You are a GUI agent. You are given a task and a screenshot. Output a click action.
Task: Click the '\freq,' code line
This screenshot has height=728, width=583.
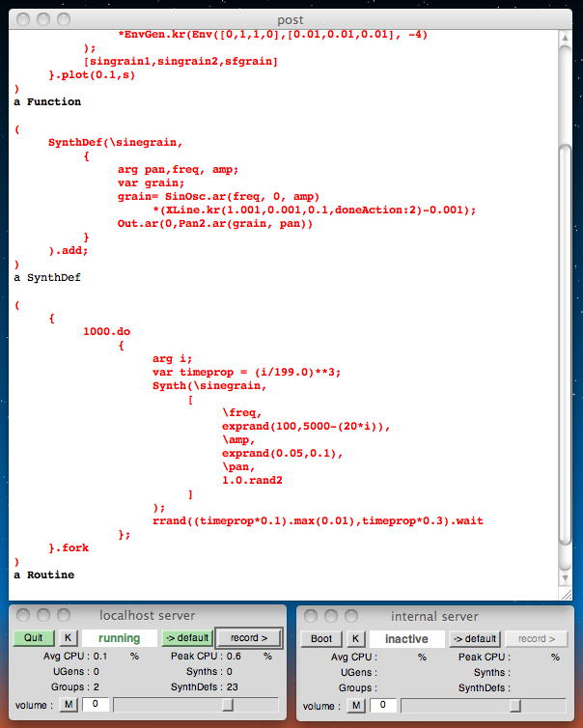click(x=242, y=412)
